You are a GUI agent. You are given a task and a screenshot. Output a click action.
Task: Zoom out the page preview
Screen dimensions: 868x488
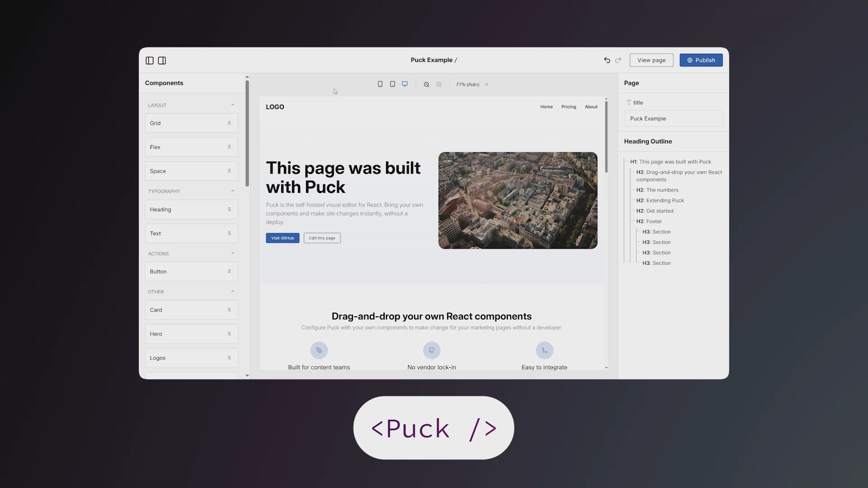(x=426, y=84)
